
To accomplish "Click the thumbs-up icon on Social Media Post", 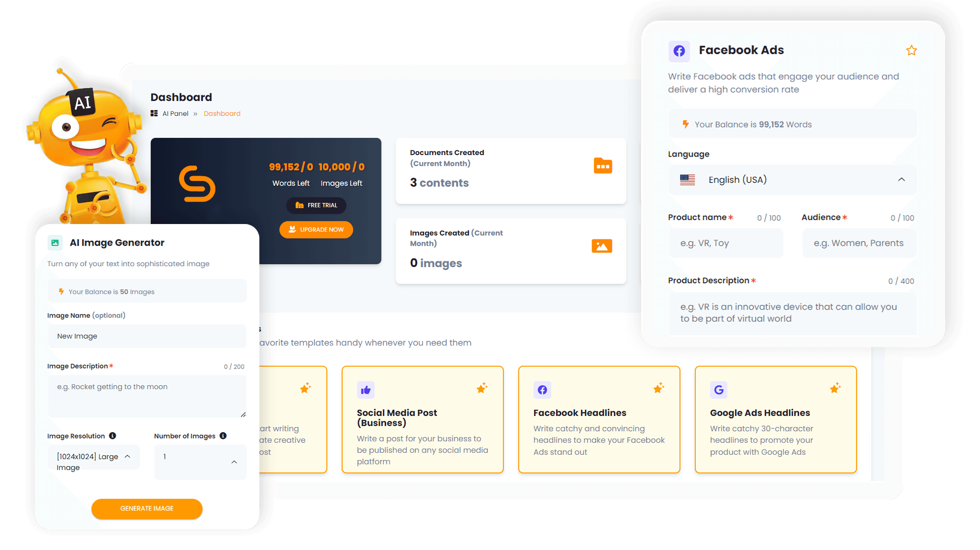I will 366,390.
